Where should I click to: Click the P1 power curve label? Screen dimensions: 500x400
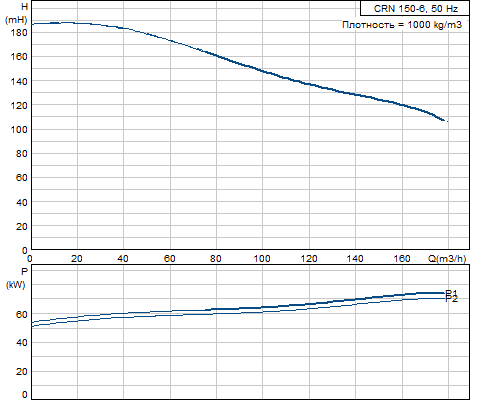click(x=451, y=293)
